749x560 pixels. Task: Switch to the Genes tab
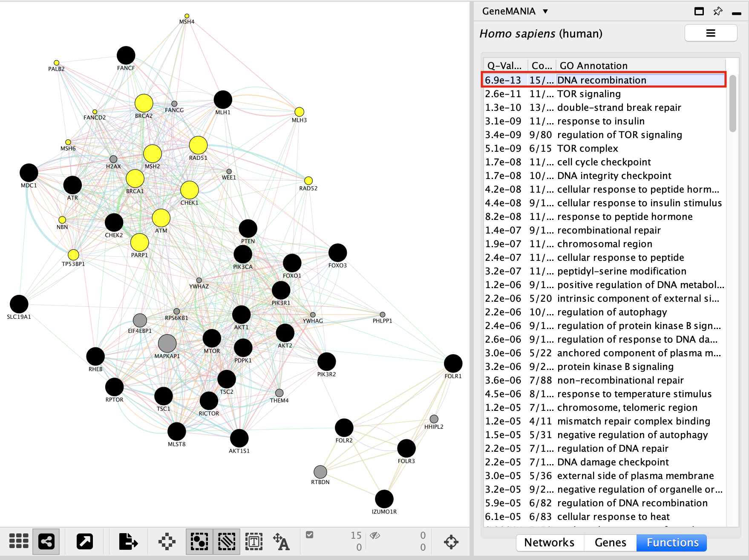[610, 543]
